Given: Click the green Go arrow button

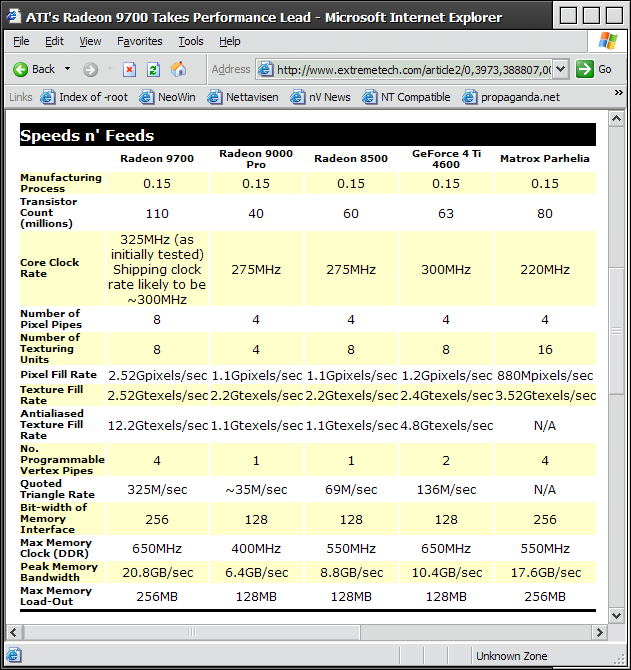Looking at the screenshot, I should [x=584, y=69].
